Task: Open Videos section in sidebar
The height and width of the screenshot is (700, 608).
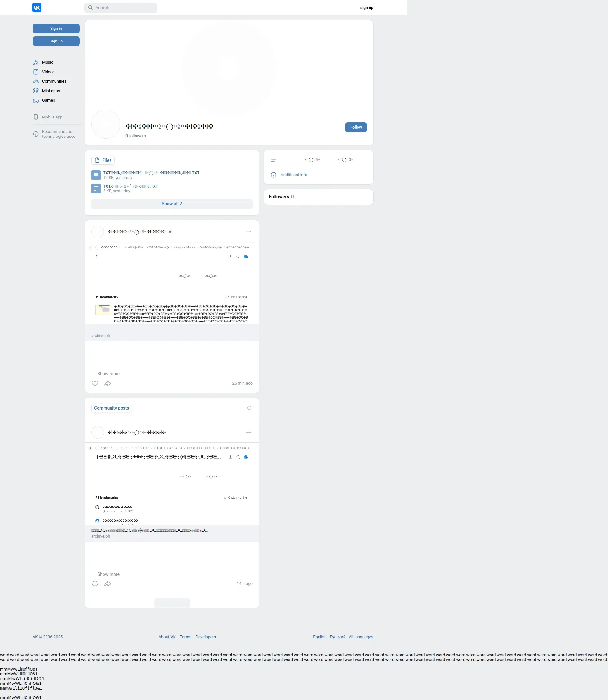Action: pyautogui.click(x=48, y=72)
